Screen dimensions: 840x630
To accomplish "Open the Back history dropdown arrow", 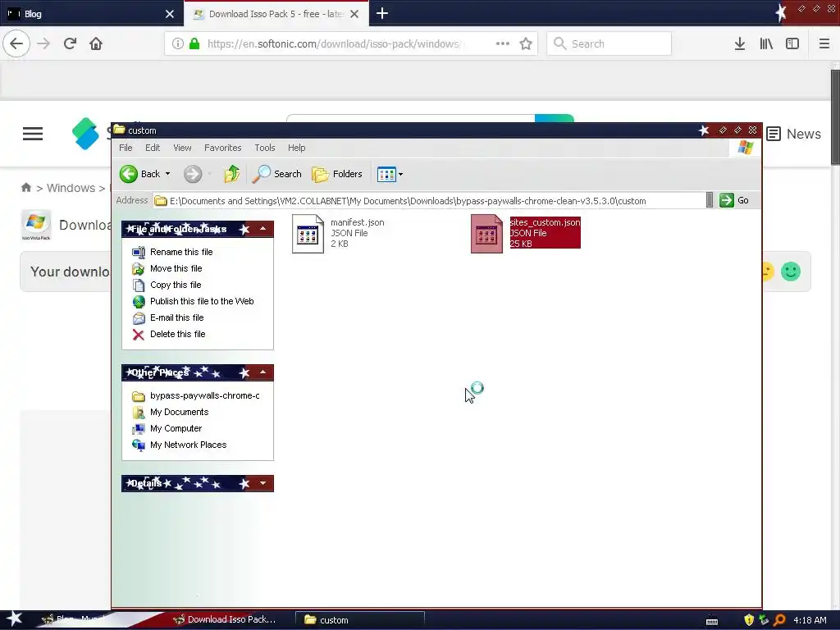I will pos(167,174).
